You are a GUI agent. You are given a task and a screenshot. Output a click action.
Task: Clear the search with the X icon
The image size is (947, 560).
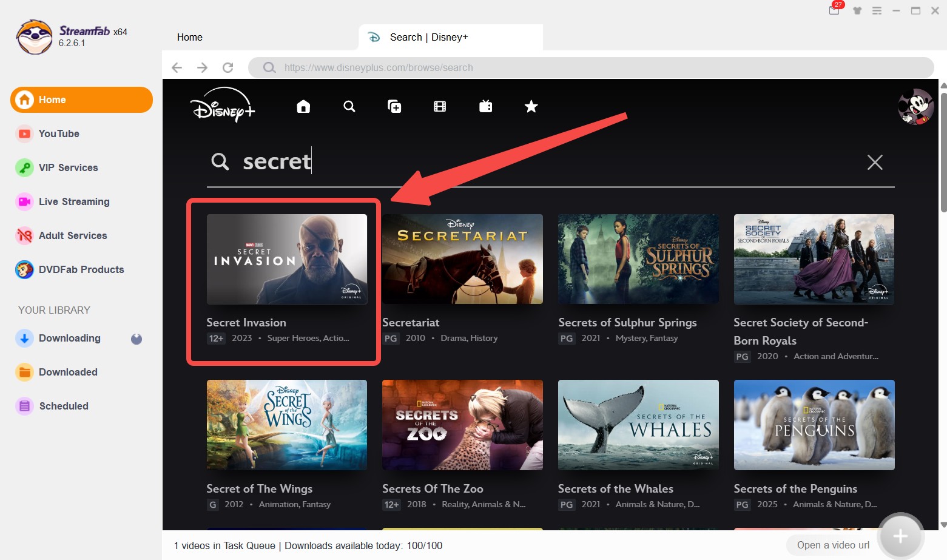pos(875,162)
